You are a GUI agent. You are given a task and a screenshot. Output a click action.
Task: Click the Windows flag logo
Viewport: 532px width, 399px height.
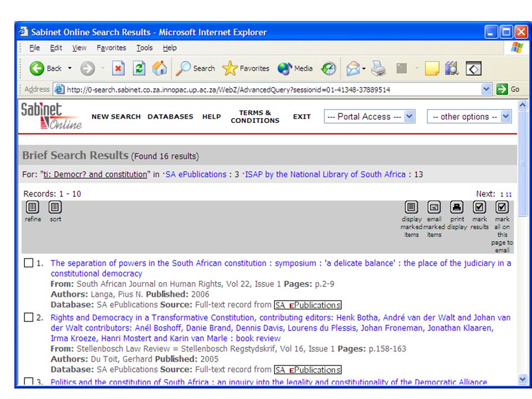tap(516, 48)
